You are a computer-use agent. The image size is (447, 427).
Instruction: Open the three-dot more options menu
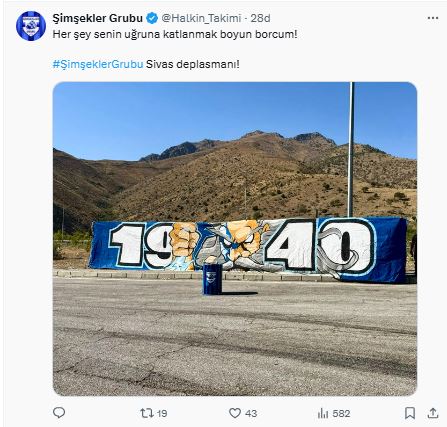pyautogui.click(x=433, y=18)
